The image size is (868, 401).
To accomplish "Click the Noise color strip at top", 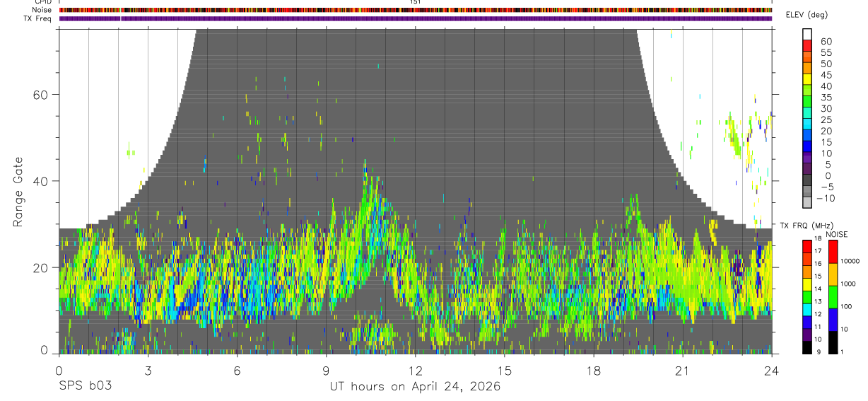I will point(416,10).
